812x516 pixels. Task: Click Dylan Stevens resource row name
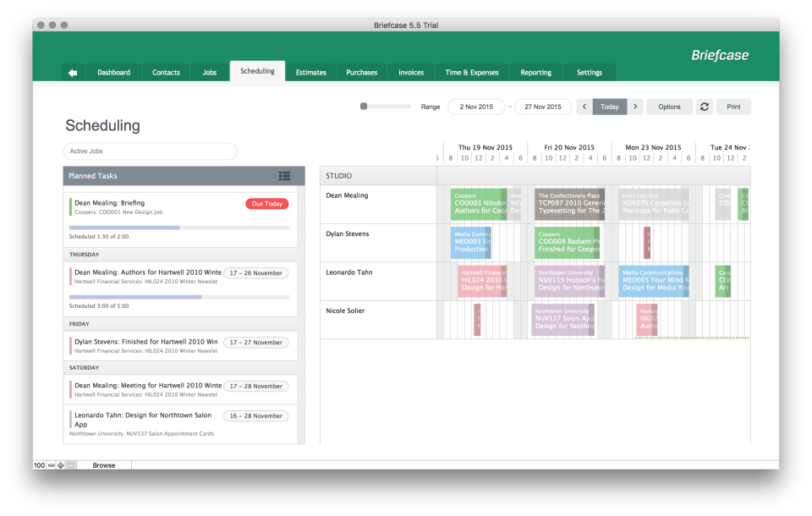point(348,233)
